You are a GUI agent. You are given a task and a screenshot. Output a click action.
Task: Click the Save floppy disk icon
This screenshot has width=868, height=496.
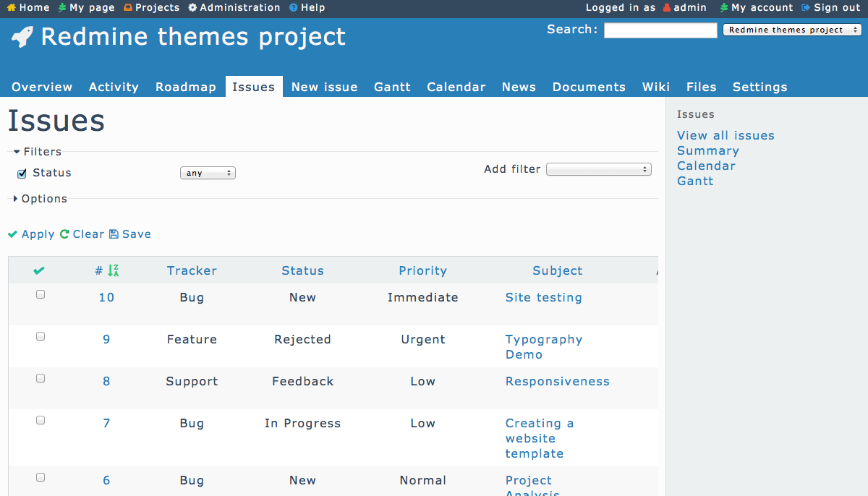(114, 234)
